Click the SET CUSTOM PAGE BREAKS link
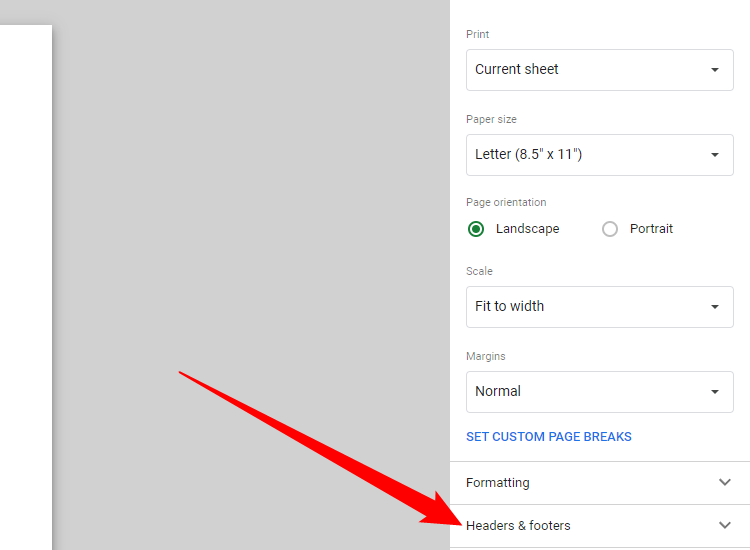Image resolution: width=750 pixels, height=550 pixels. click(x=549, y=437)
